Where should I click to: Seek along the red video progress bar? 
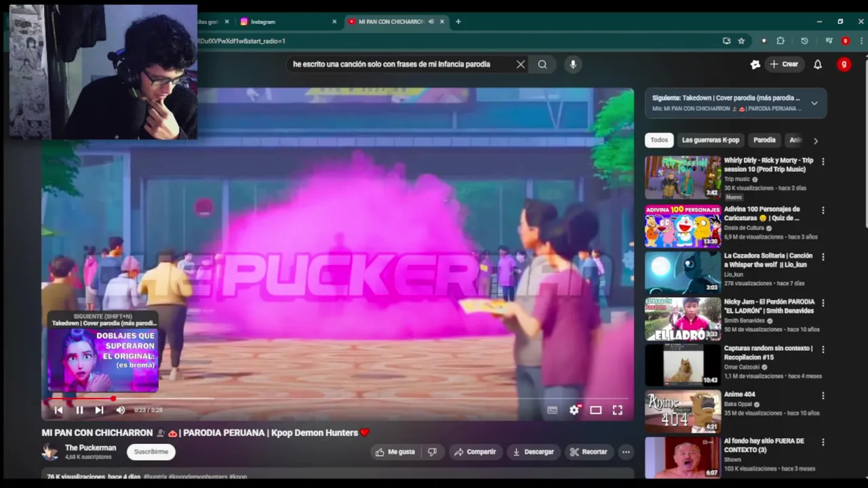338,399
